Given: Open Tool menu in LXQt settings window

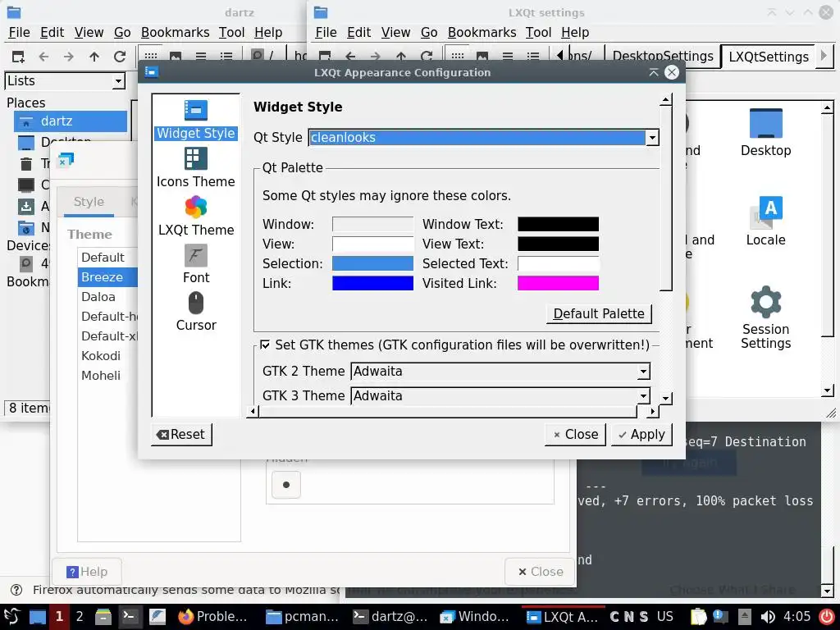Looking at the screenshot, I should tap(538, 33).
